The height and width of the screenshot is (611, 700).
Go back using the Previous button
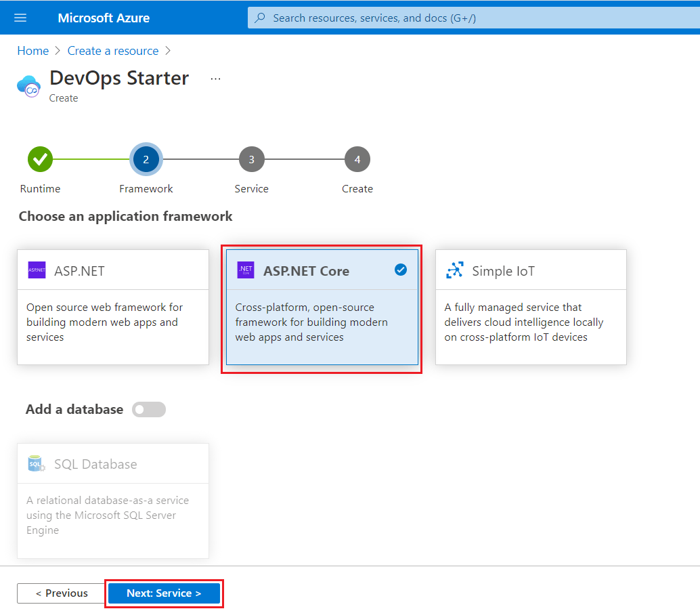click(60, 593)
